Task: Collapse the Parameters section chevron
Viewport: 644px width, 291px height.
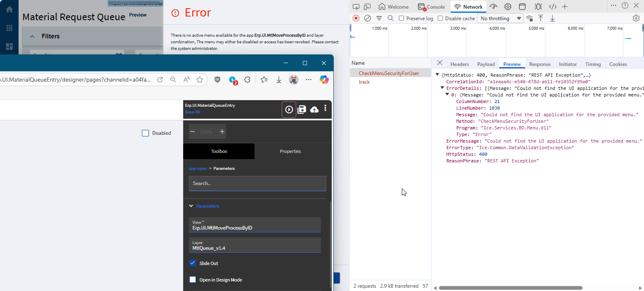Action: (191, 206)
